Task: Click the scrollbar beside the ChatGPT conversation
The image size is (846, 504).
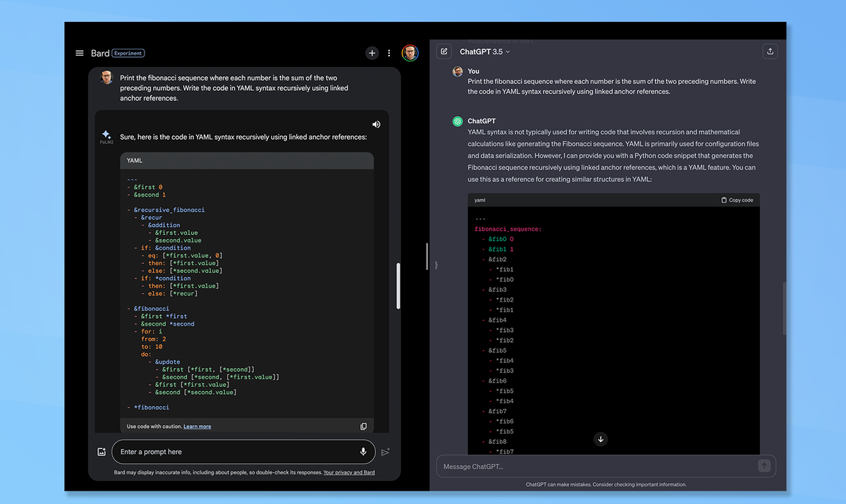Action: click(783, 307)
